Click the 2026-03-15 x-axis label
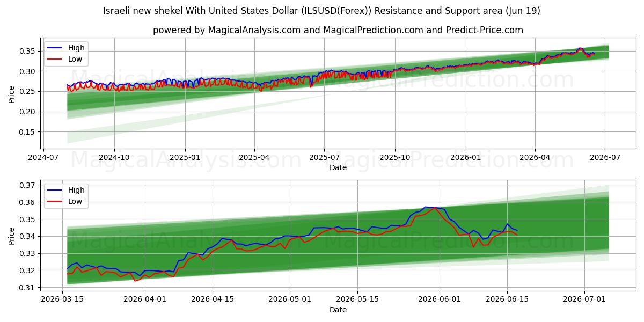644x322 pixels. pos(63,299)
